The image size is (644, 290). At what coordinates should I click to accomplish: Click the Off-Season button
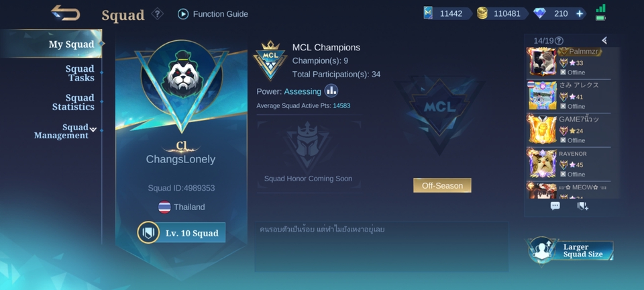tap(442, 185)
